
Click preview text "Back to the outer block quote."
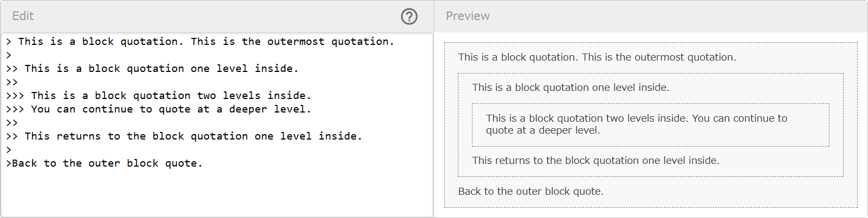530,191
